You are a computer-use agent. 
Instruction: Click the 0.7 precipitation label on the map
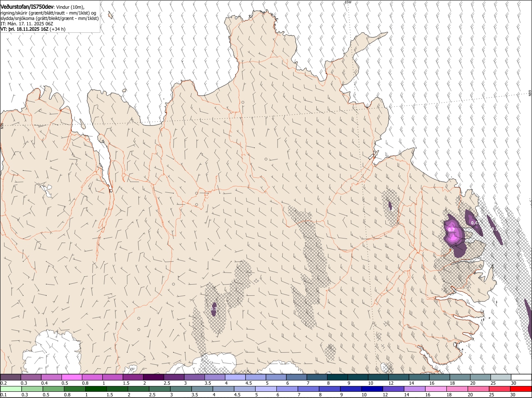tap(451, 229)
